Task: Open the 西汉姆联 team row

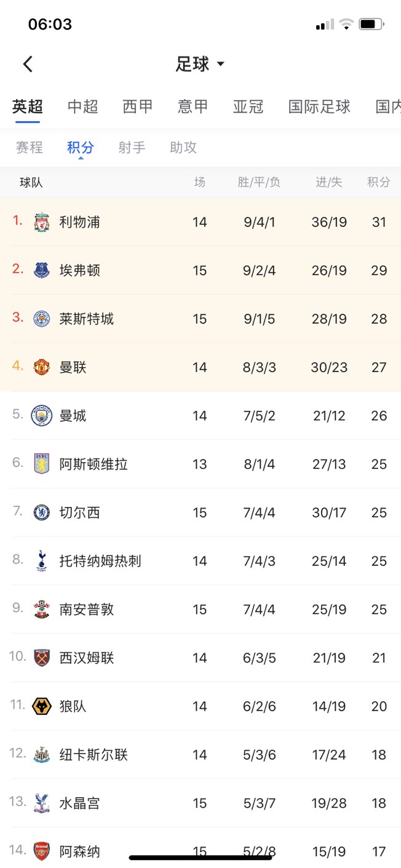Action: coord(87,658)
